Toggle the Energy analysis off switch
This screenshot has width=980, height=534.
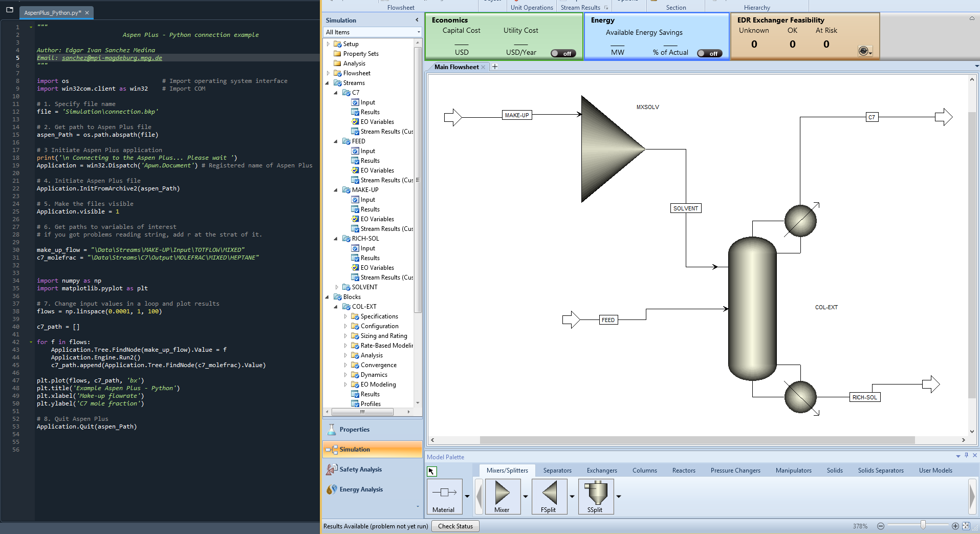[x=709, y=54]
